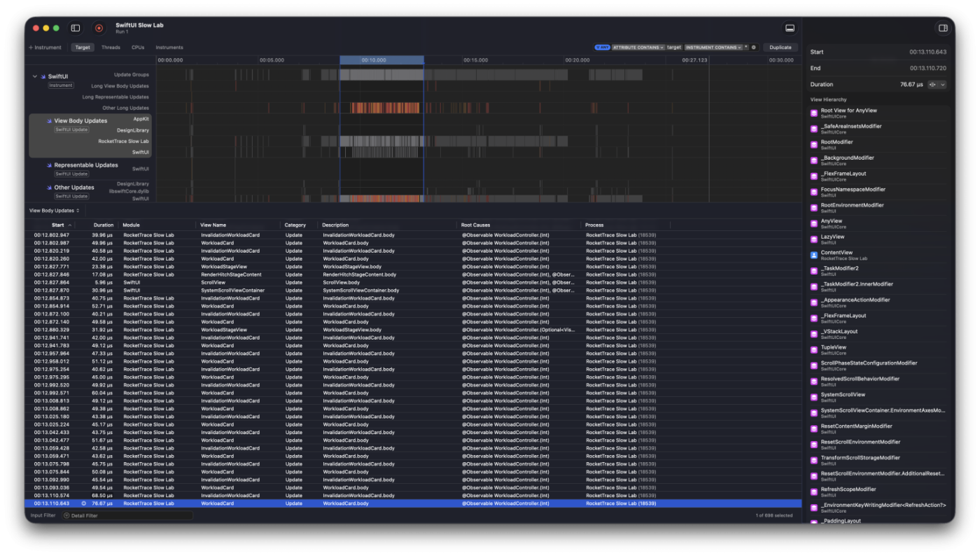
Task: Click the 00:10.000 timeline selection range
Action: point(381,60)
